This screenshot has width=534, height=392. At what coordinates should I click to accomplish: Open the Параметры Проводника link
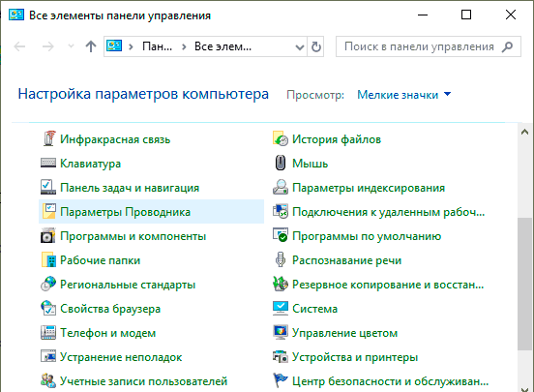126,212
